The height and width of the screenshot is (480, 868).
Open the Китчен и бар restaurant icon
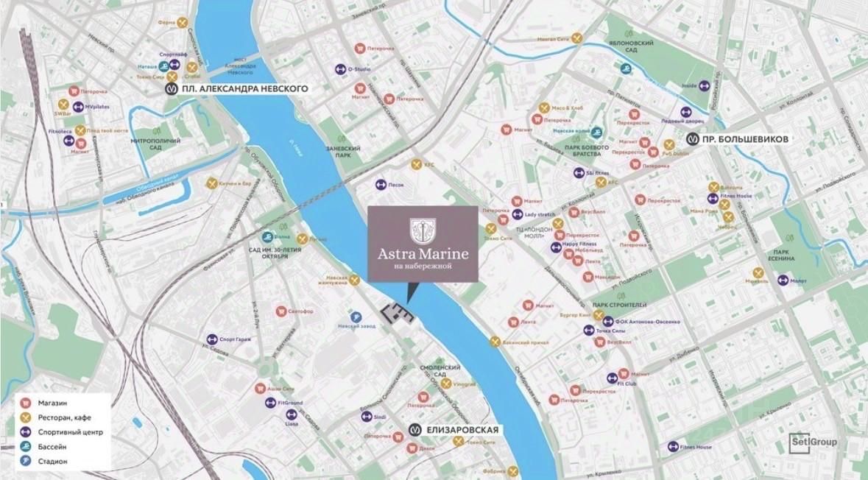pos(211,183)
